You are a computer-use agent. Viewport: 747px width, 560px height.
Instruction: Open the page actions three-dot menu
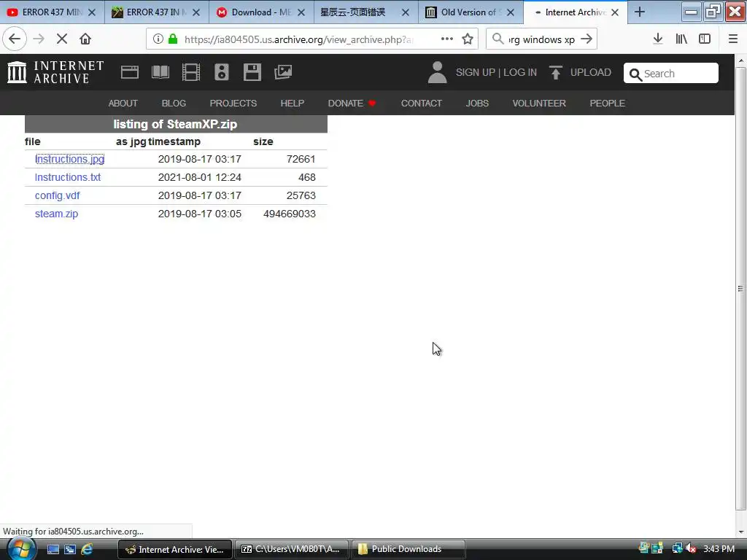pos(447,39)
